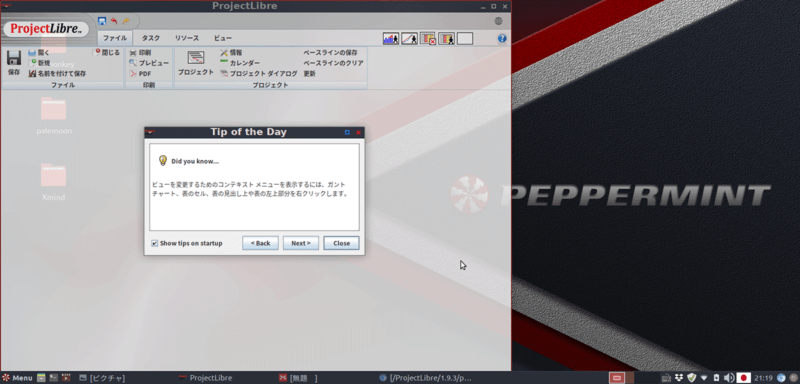Click the ProjectLibre logo
The image size is (800, 384).
coord(46,29)
